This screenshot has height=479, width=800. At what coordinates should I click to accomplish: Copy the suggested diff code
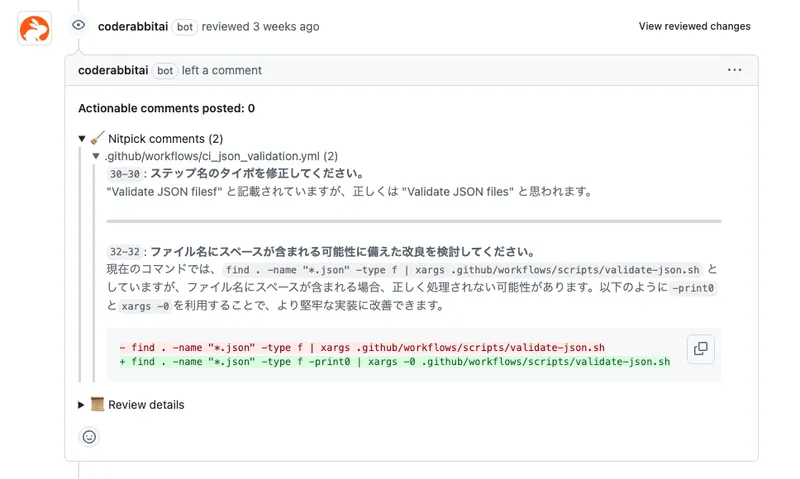[x=700, y=348]
